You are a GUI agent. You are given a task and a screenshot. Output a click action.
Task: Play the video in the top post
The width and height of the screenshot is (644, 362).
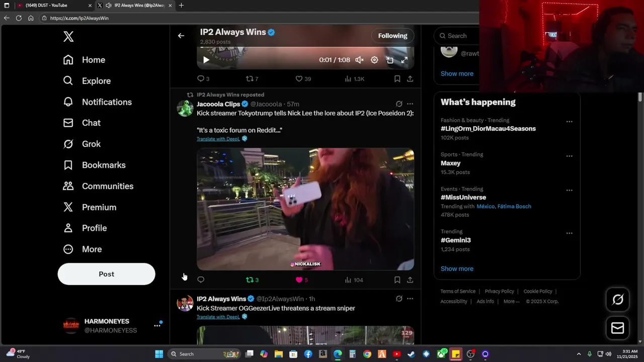[206, 60]
